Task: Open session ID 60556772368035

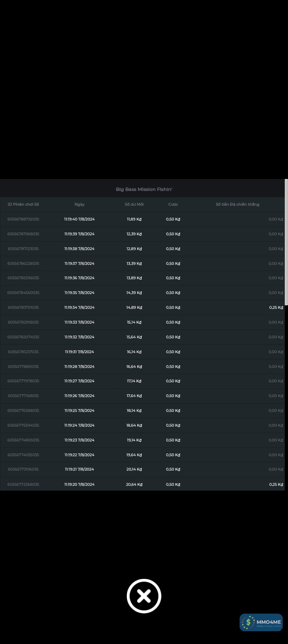Action: tap(23, 485)
